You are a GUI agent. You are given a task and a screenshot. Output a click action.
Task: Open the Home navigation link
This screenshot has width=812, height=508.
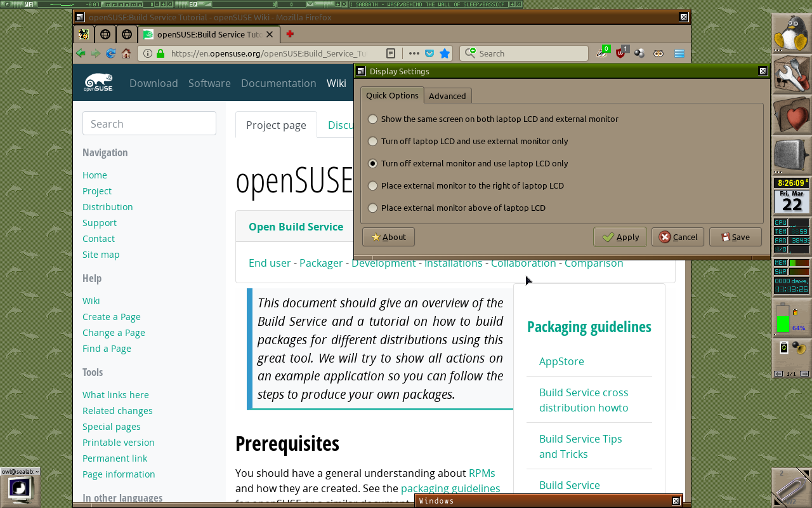point(95,175)
